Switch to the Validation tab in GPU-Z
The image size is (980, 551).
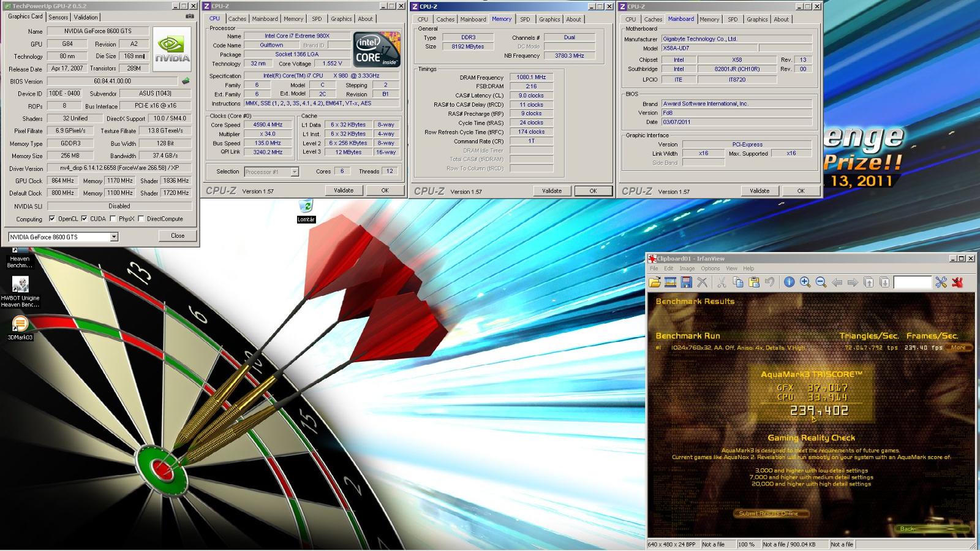(86, 17)
